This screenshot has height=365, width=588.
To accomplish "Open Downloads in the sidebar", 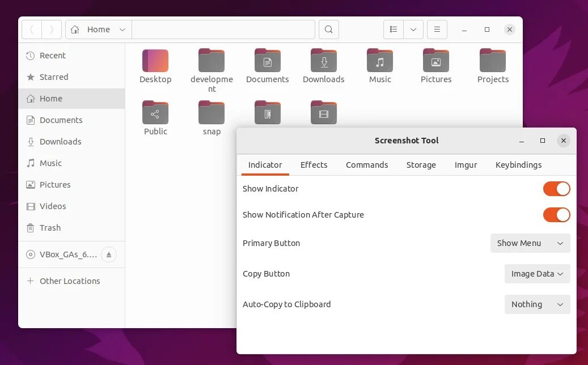I will (71, 142).
